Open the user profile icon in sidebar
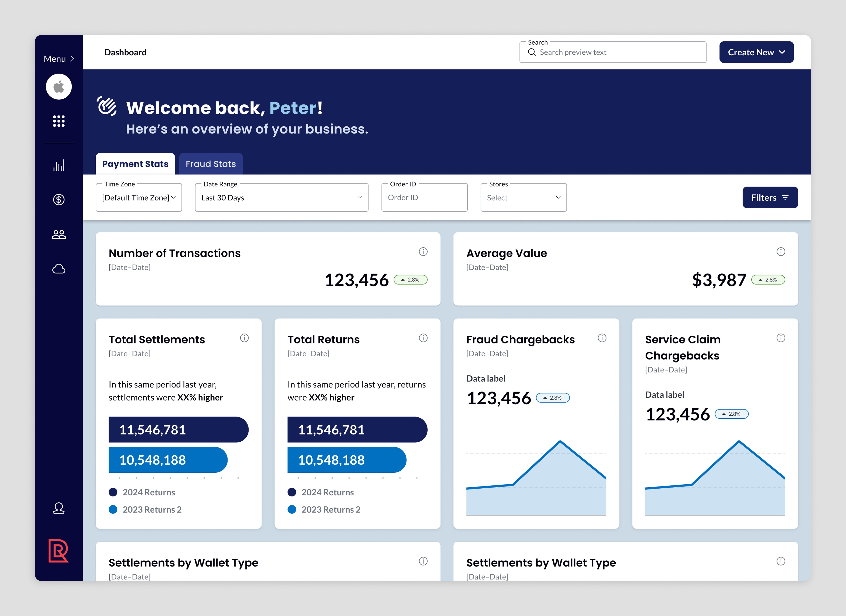The image size is (846, 616). 59,508
